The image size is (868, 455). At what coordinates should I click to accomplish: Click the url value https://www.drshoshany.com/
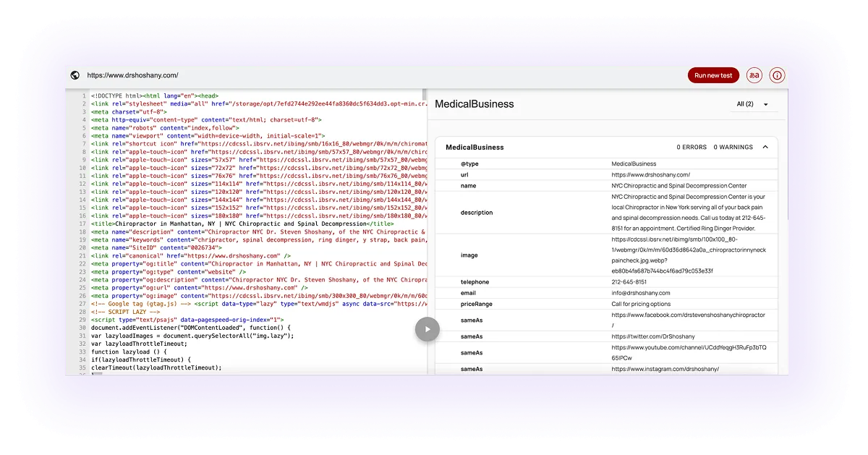click(x=647, y=175)
